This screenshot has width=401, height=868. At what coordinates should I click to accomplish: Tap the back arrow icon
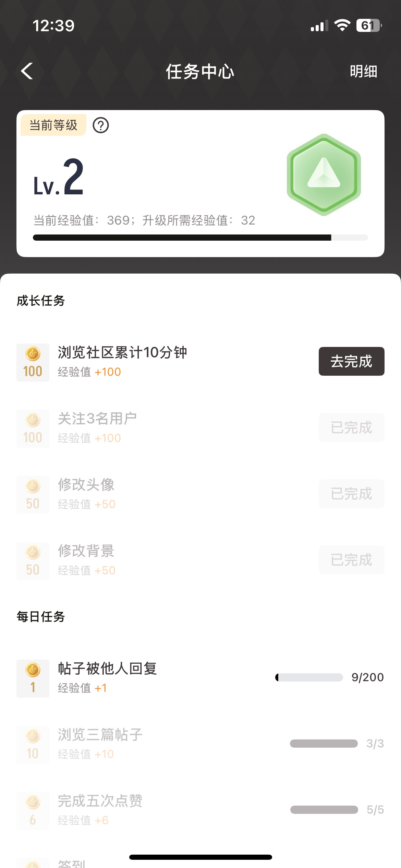pyautogui.click(x=27, y=71)
